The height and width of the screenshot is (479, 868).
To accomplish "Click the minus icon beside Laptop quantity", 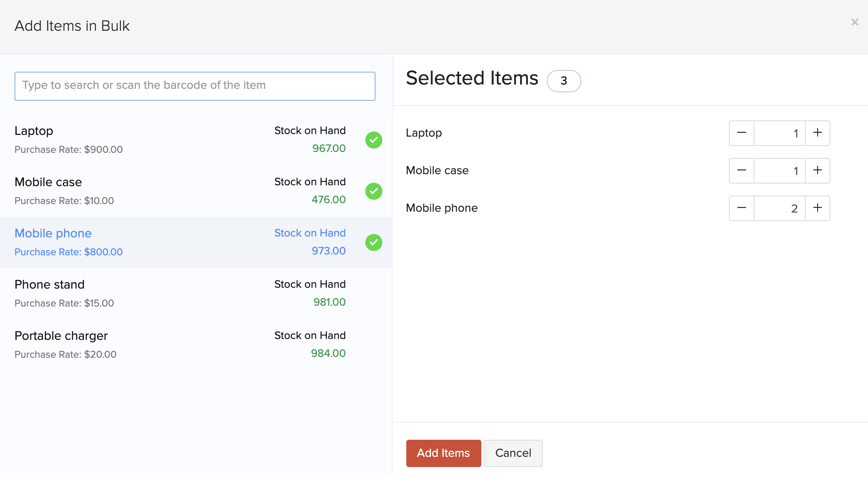I will tap(741, 133).
